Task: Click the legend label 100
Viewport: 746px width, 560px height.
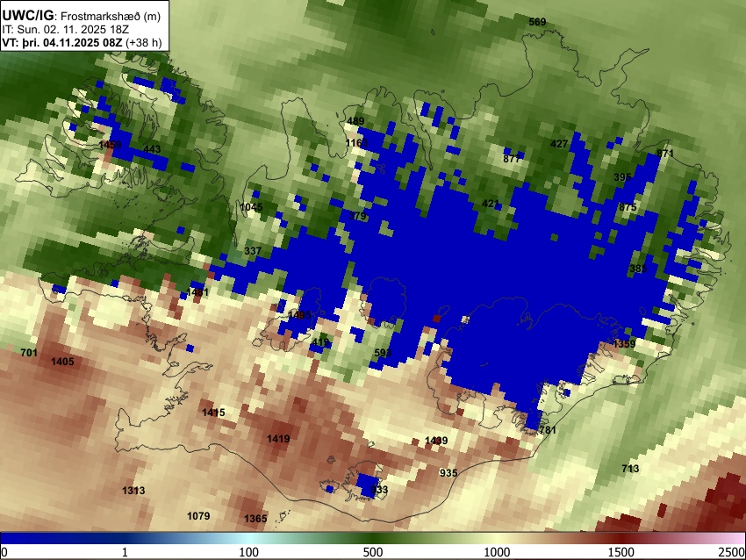Action: pos(249,552)
